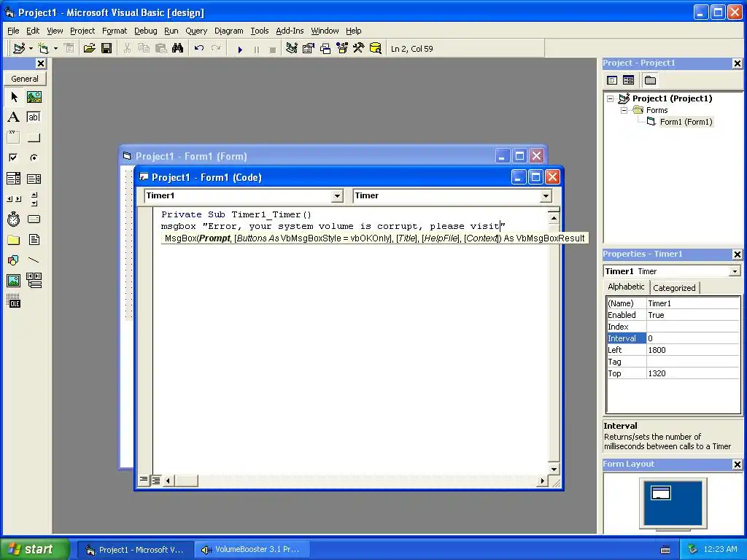This screenshot has height=560, width=747.
Task: Switch to Full Module View in code window
Action: tap(156, 481)
